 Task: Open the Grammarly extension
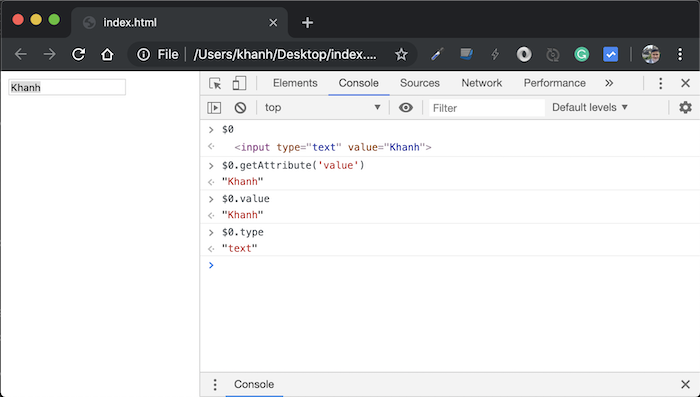581,54
